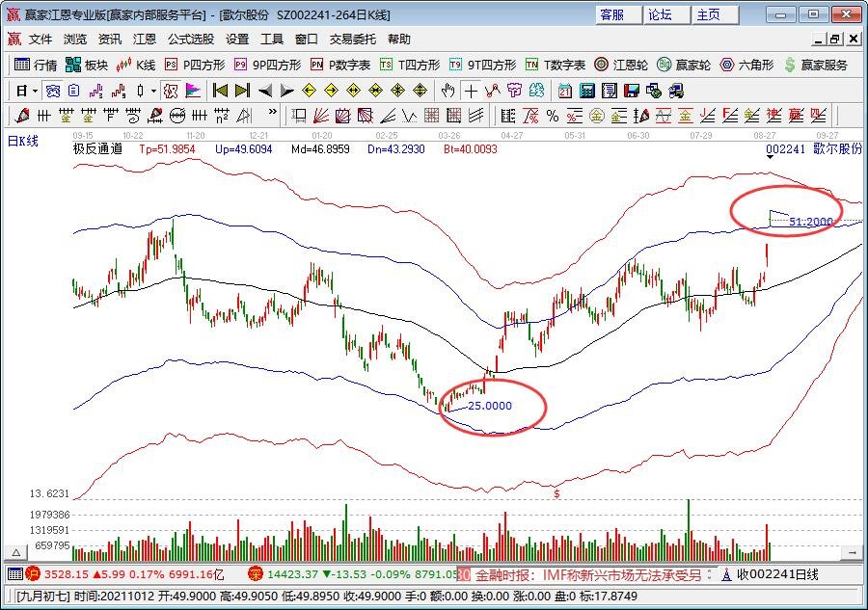Select the F-lines Fibonacci tool
Screen dimensions: 868x610
click(730, 116)
